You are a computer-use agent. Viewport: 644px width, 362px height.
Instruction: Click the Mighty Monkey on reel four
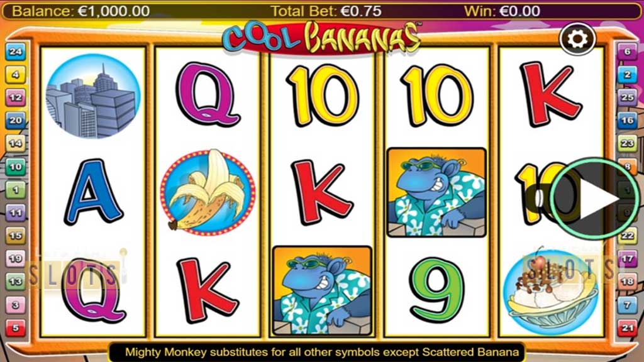click(x=436, y=192)
